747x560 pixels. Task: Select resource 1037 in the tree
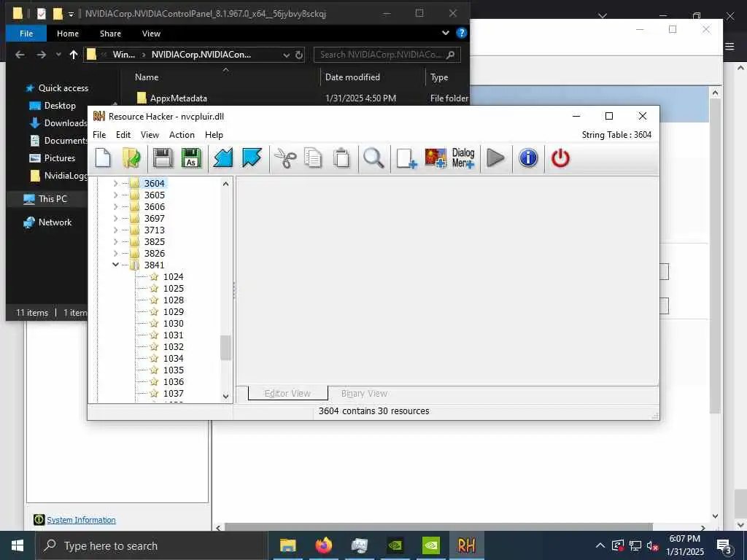[x=173, y=393]
